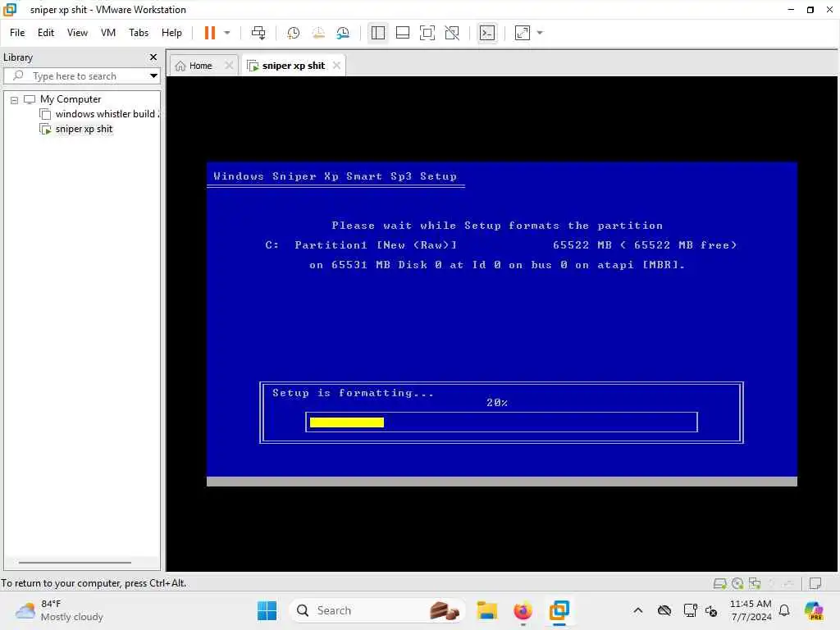The width and height of the screenshot is (840, 630).
Task: Open the Windows Start menu
Action: pos(267,610)
